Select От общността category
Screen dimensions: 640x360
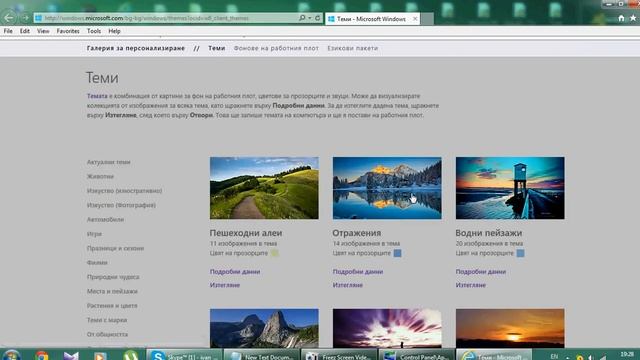click(x=107, y=334)
